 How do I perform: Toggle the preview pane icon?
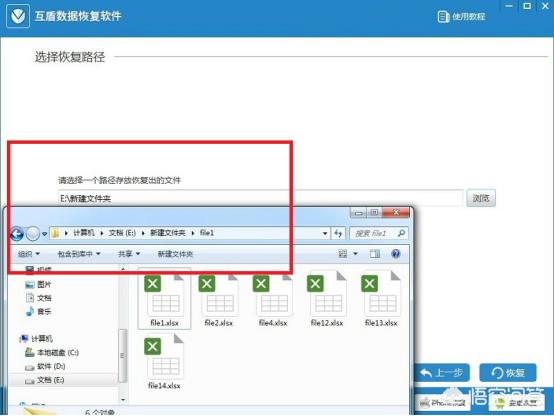pos(375,254)
